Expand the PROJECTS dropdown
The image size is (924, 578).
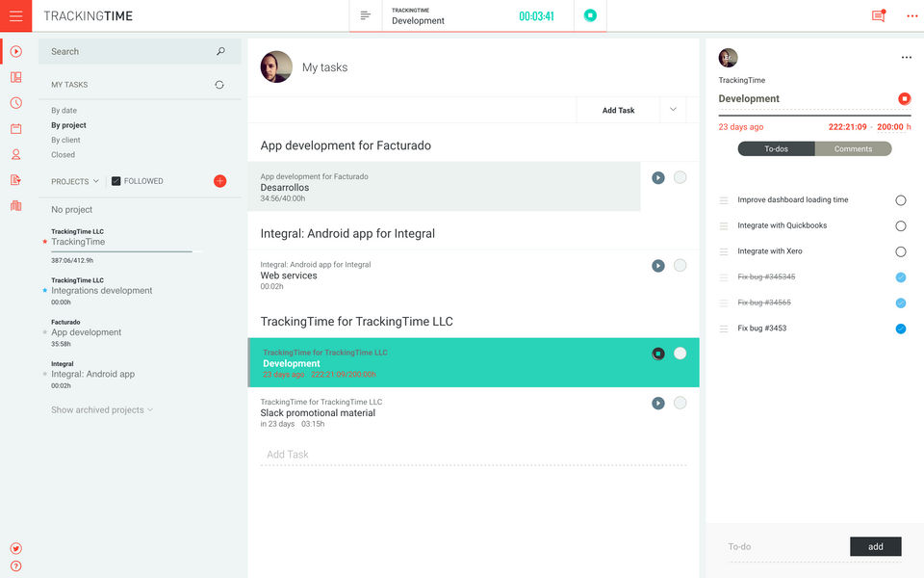tap(75, 181)
